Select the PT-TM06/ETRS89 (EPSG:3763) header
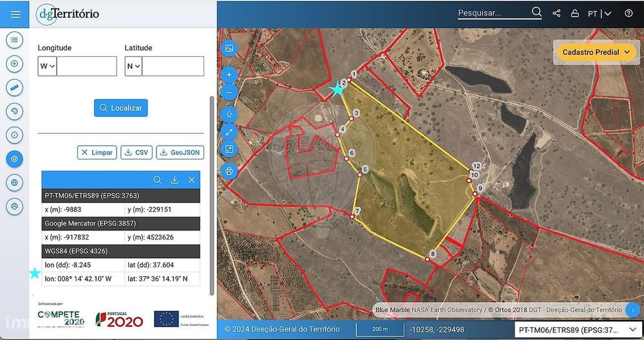Image resolution: width=644 pixels, height=340 pixels. [121, 196]
